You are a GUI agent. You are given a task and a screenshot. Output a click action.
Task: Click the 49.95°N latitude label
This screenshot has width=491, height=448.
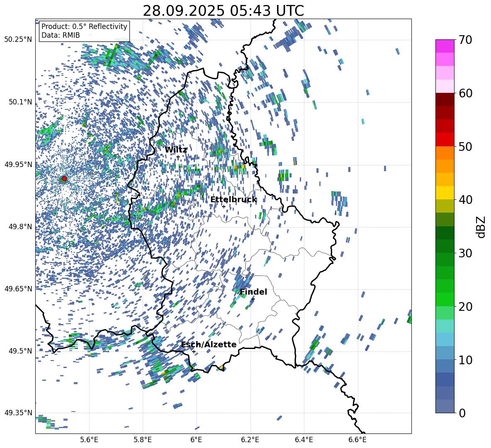[18, 164]
